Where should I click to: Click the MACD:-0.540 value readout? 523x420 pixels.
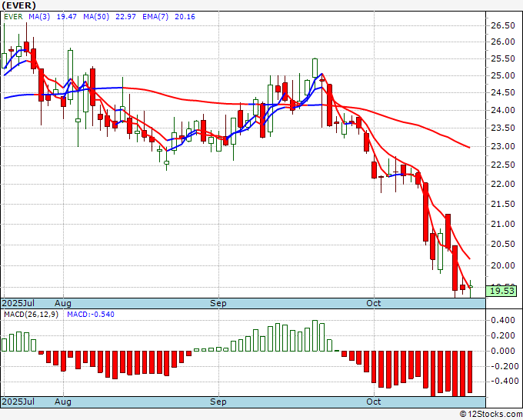91,315
